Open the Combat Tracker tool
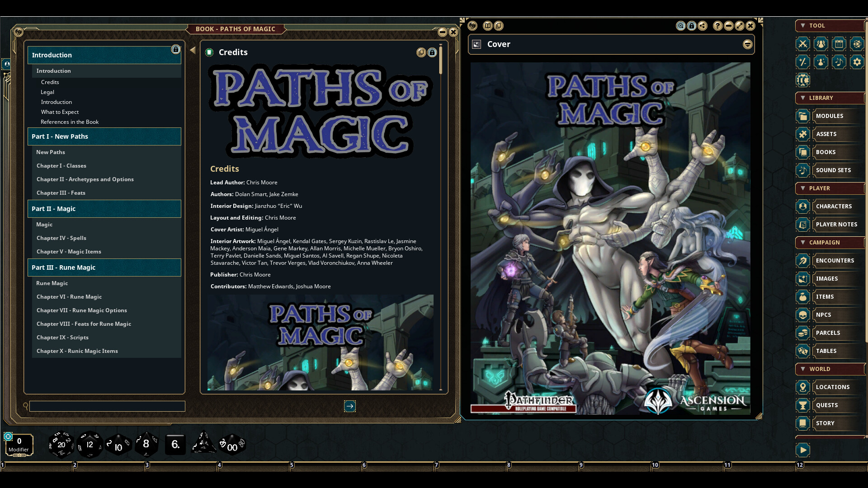The width and height of the screenshot is (868, 488). pos(803,44)
